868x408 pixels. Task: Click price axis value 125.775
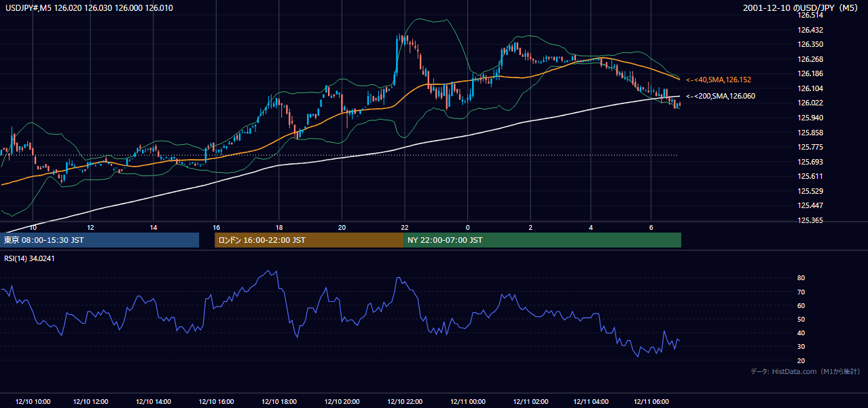pyautogui.click(x=810, y=147)
